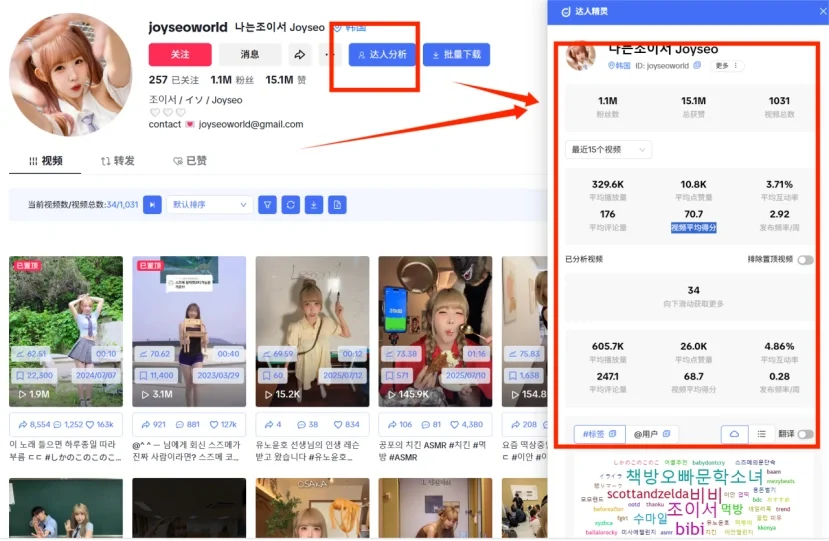Click the 批量下载 batch download button
The height and width of the screenshot is (541, 829).
coord(456,54)
